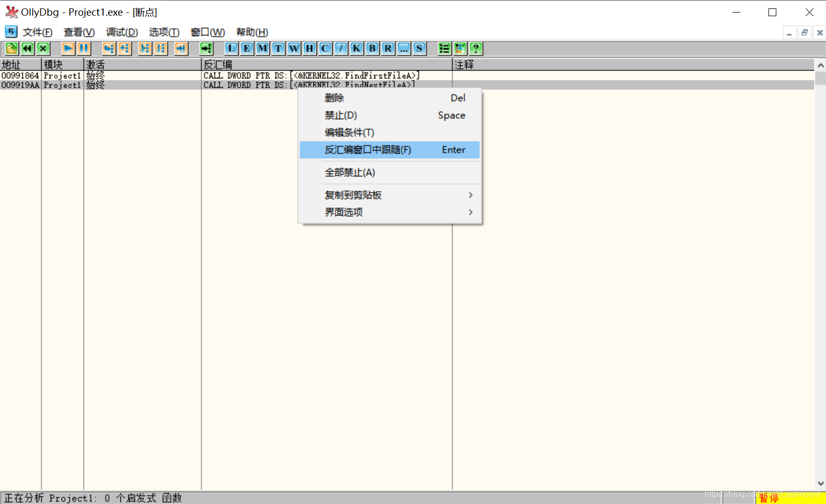Screen dimensions: 826x504
Task: Click the 注释 column header
Action: pyautogui.click(x=633, y=65)
